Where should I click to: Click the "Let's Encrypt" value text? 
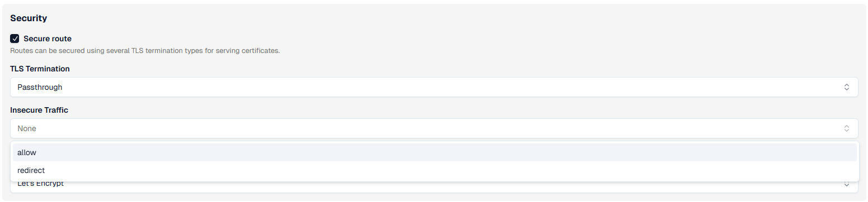pyautogui.click(x=40, y=184)
